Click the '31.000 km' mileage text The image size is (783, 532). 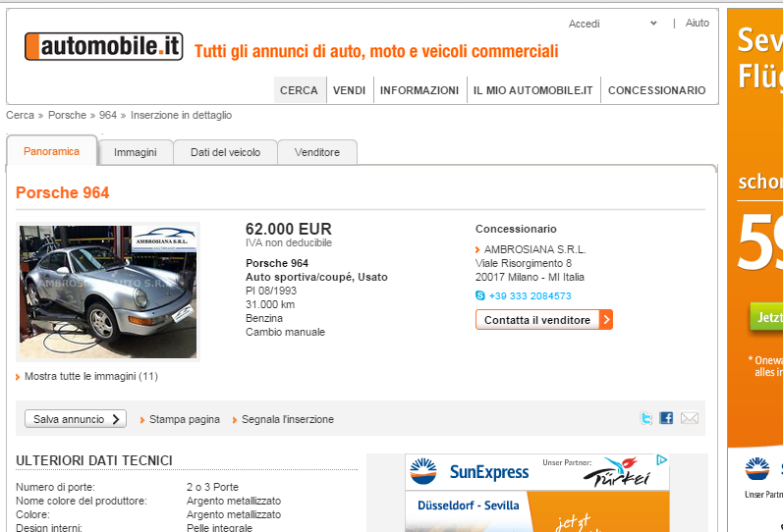tap(270, 304)
